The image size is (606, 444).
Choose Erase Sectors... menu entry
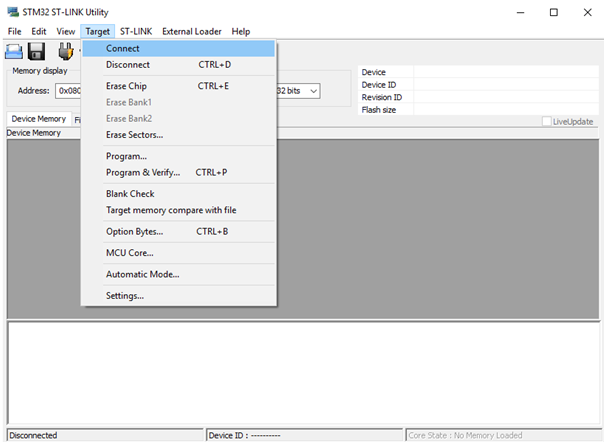click(179, 134)
